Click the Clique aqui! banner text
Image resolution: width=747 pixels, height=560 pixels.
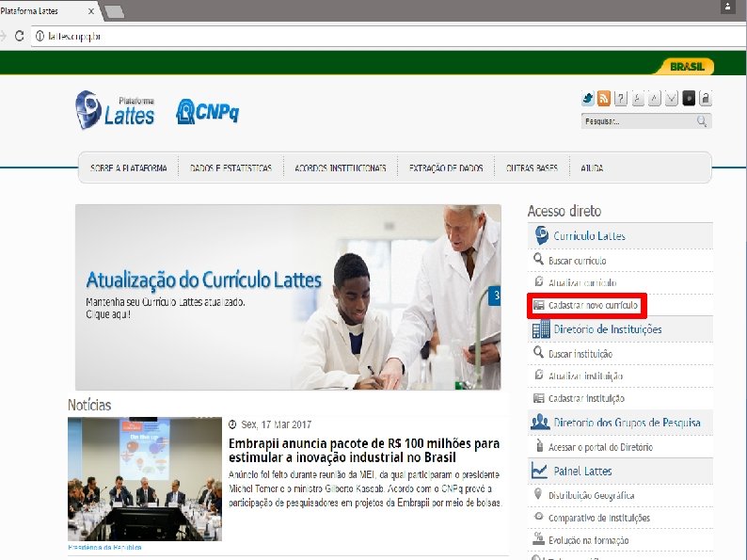tap(107, 314)
